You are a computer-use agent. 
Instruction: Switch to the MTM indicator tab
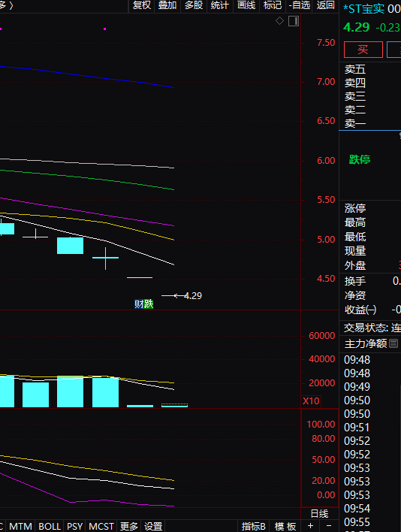click(20, 526)
